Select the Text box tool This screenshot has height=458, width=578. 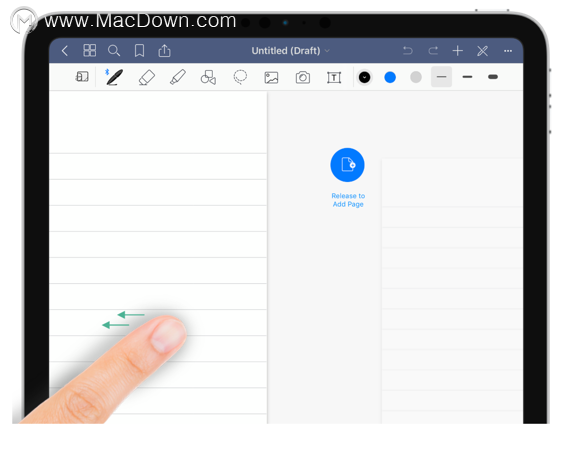pyautogui.click(x=334, y=77)
